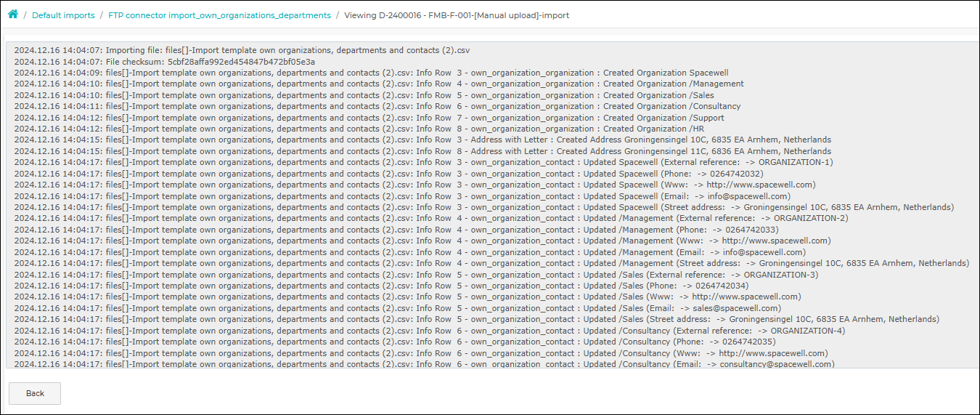Click the Updated /Management Street address line
The width and height of the screenshot is (980, 415).
click(x=491, y=264)
